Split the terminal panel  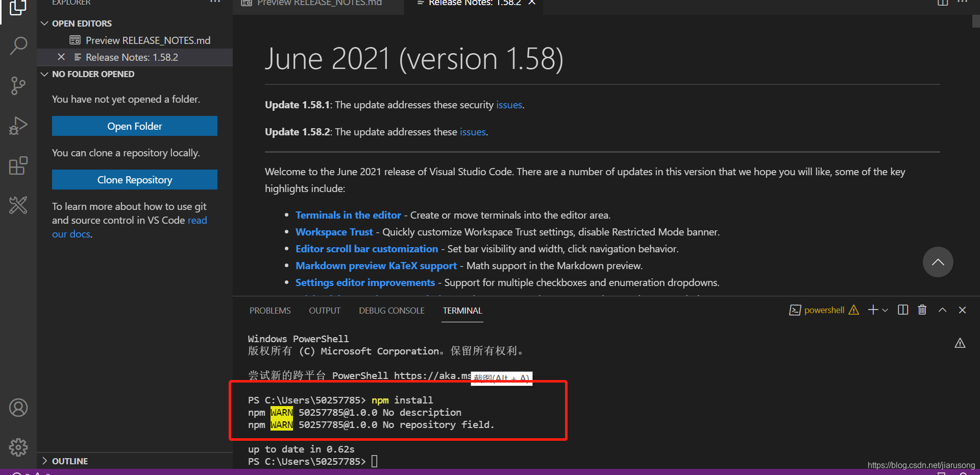pos(903,310)
